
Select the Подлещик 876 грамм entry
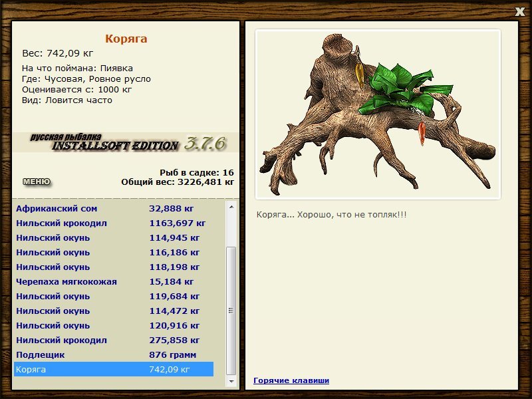[114, 354]
